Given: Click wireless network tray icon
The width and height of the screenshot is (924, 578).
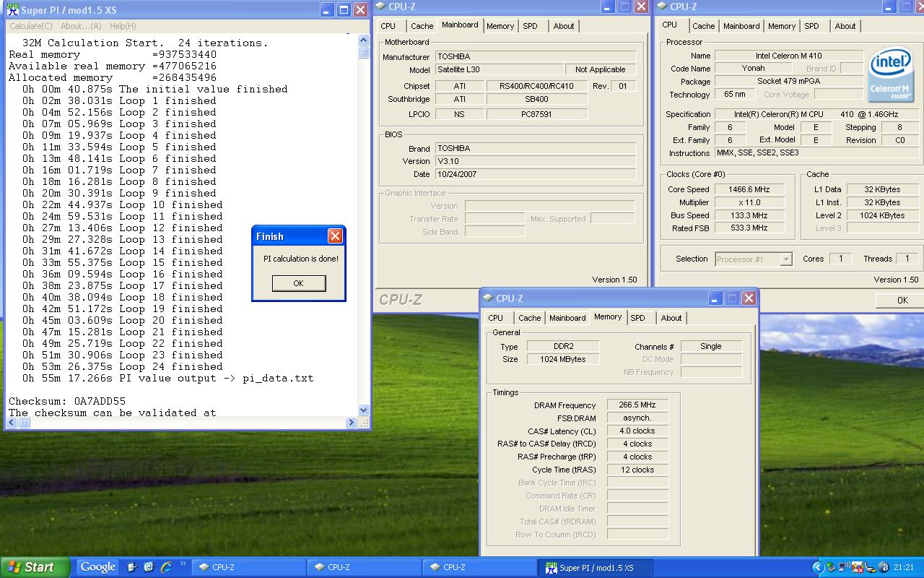Looking at the screenshot, I should pos(844,567).
